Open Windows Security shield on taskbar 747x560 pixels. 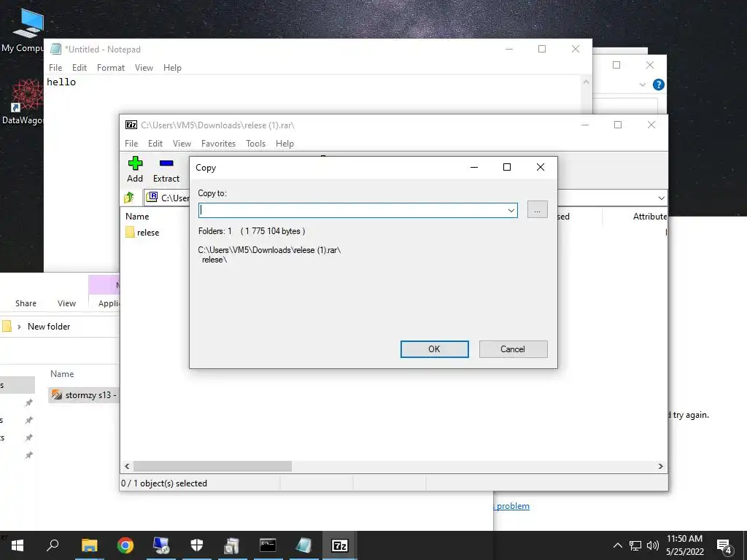click(197, 545)
